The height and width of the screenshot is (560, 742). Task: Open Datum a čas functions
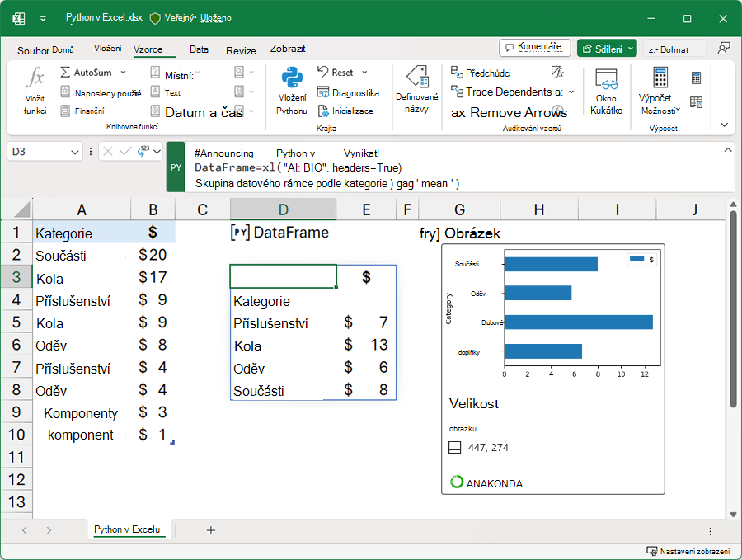click(x=197, y=112)
